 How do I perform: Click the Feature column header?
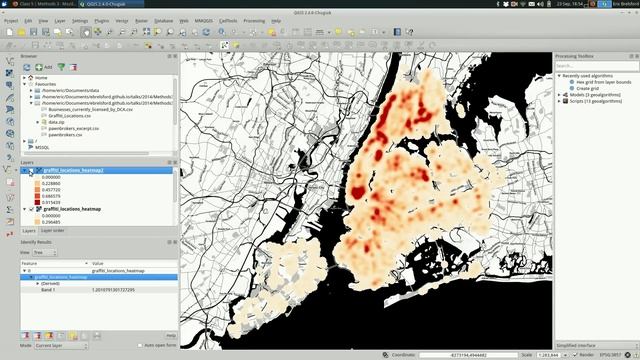[55, 264]
